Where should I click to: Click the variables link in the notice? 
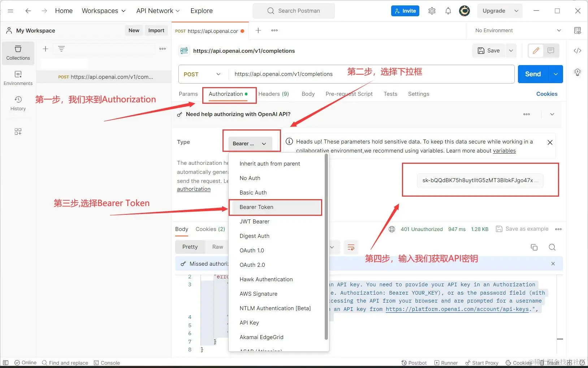coord(504,151)
